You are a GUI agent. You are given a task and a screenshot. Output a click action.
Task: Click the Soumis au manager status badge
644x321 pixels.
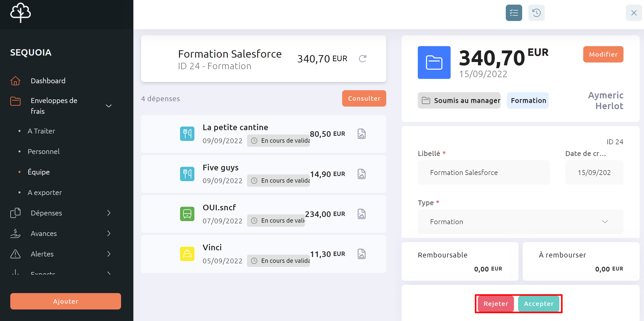(459, 100)
